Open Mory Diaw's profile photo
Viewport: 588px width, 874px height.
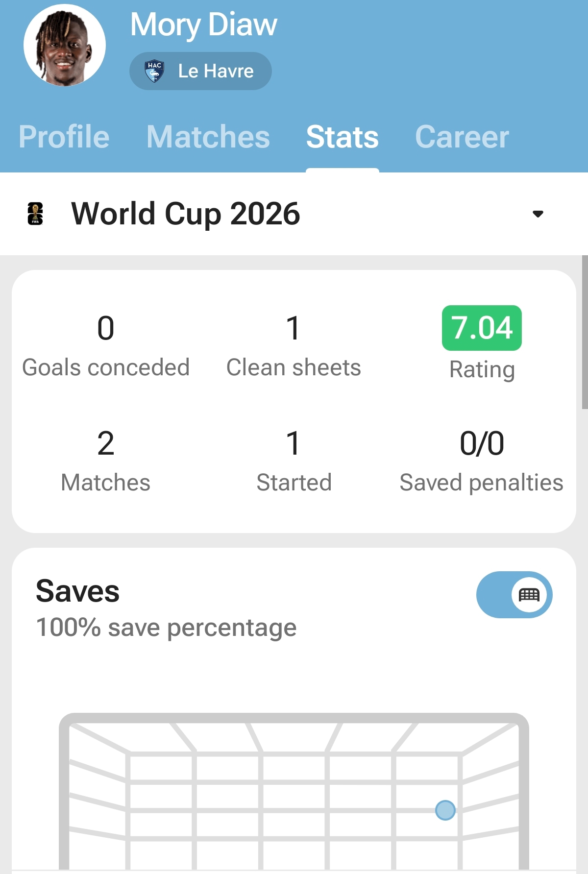65,45
